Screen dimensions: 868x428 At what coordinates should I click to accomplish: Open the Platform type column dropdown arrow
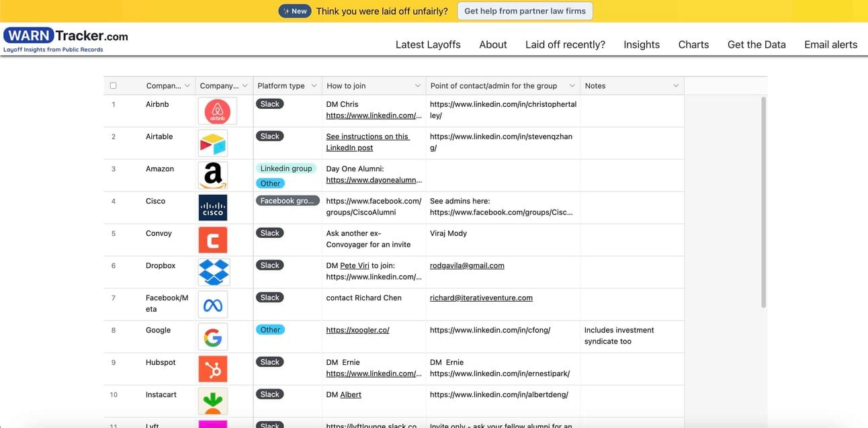[x=314, y=86]
